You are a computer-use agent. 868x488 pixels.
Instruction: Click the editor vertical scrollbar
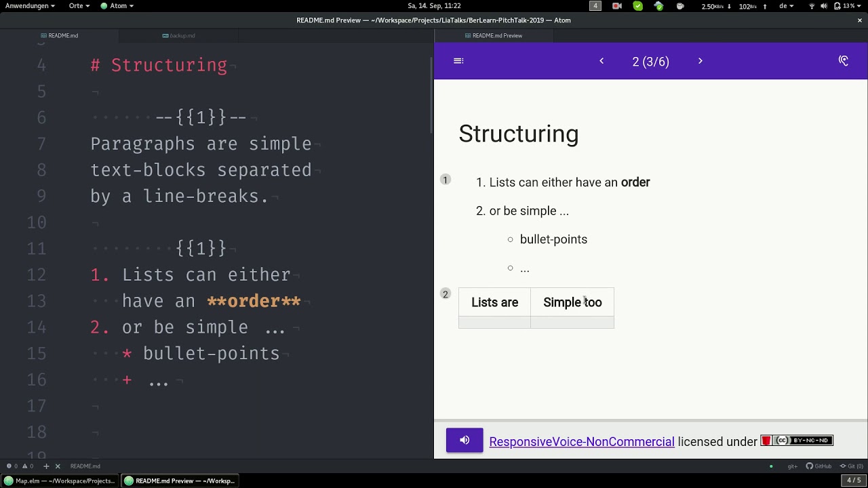pyautogui.click(x=431, y=95)
